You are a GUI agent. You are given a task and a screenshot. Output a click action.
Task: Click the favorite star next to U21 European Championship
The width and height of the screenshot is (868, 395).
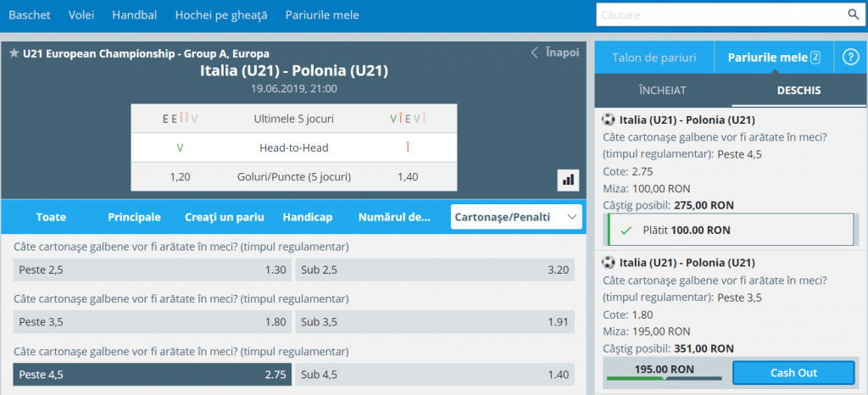pos(14,53)
